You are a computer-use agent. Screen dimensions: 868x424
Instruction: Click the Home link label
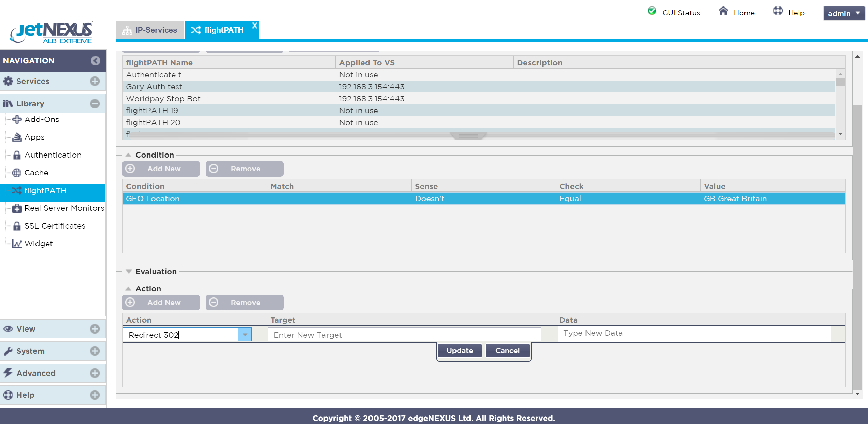pyautogui.click(x=744, y=13)
